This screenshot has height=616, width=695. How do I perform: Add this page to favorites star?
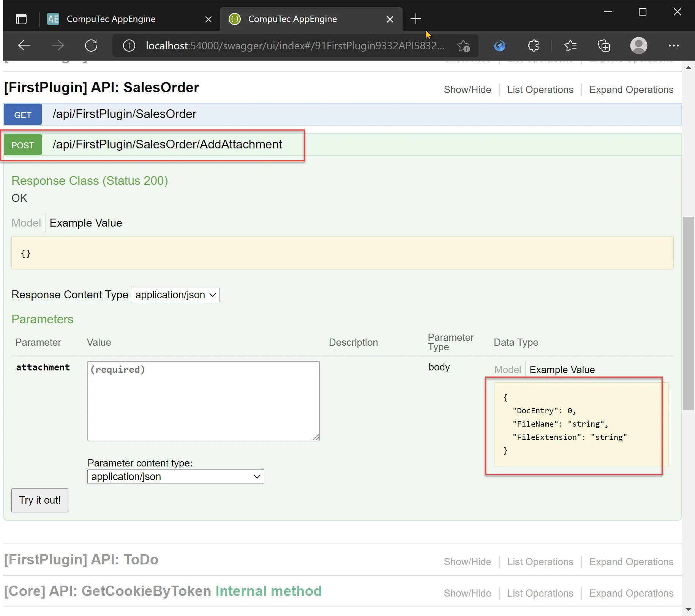click(x=463, y=46)
